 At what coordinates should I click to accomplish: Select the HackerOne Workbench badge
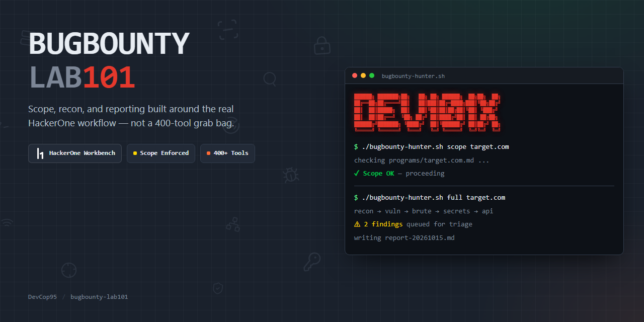pyautogui.click(x=75, y=153)
